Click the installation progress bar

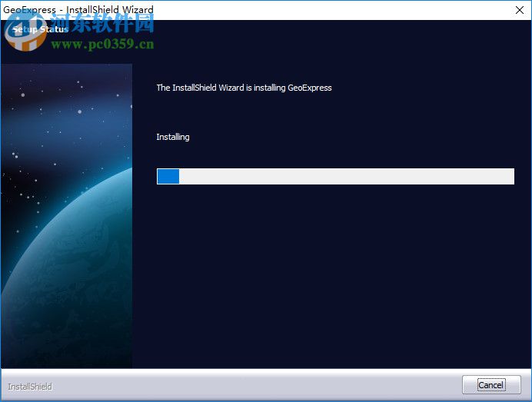335,177
